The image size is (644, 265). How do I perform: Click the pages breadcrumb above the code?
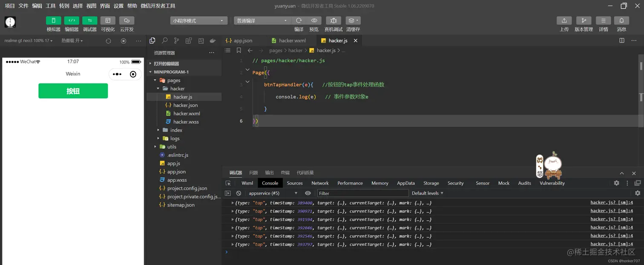click(276, 50)
